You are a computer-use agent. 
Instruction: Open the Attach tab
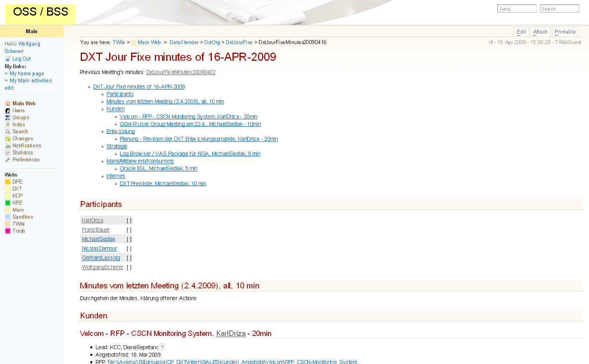pos(540,32)
